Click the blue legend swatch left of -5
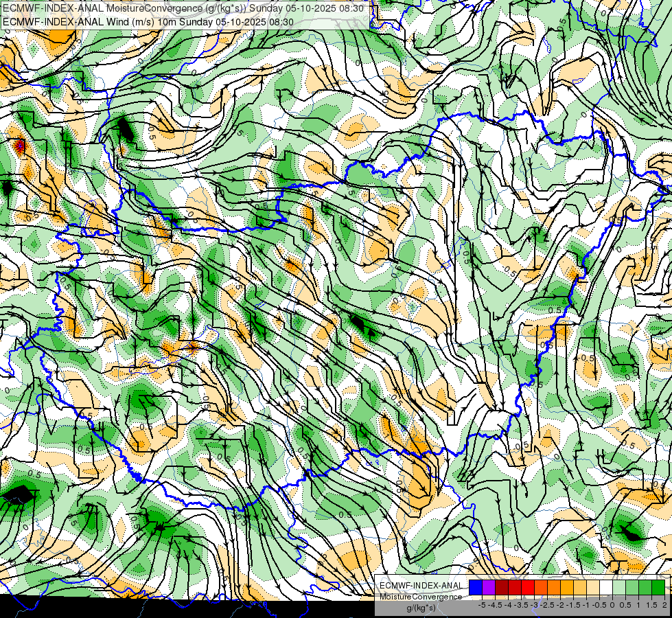The width and height of the screenshot is (672, 618). click(x=476, y=588)
